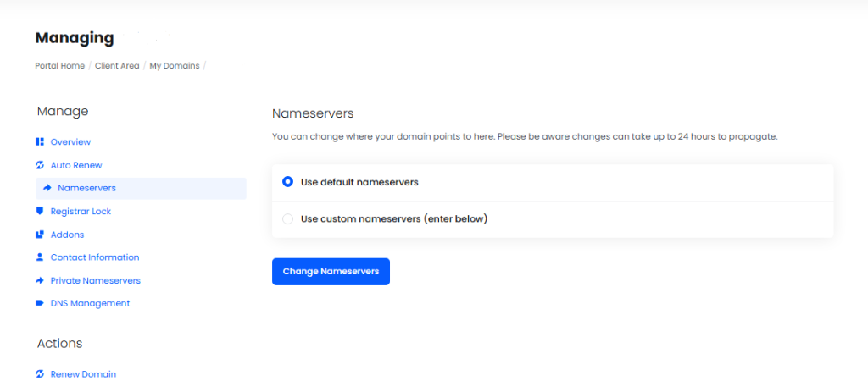Image resolution: width=868 pixels, height=392 pixels.
Task: Click the Registrar Lock shield icon
Action: 40,211
